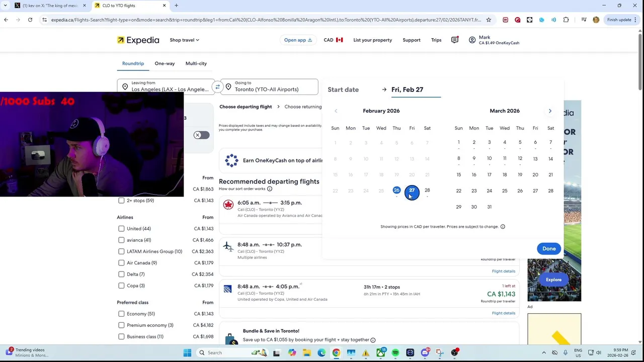
Task: Check the Delta airline filter
Action: click(121, 274)
